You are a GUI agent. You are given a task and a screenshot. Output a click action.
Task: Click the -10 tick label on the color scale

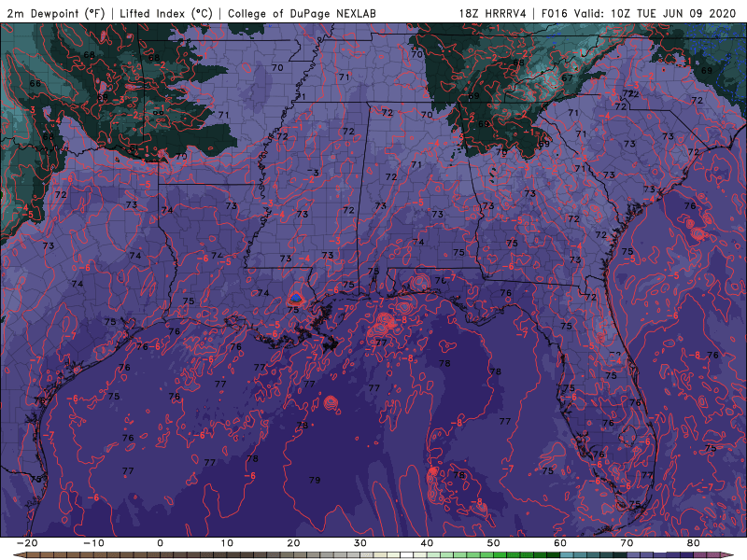[x=93, y=543]
